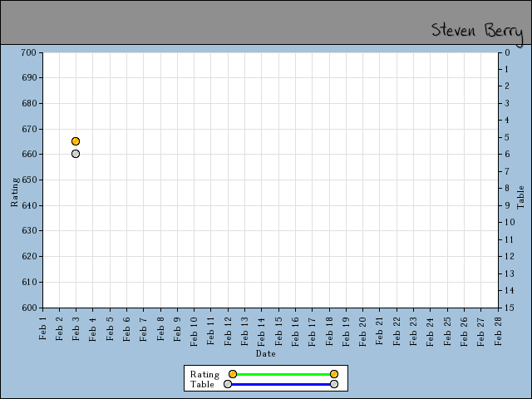Click the grey Table data point on Feb 3

76,154
